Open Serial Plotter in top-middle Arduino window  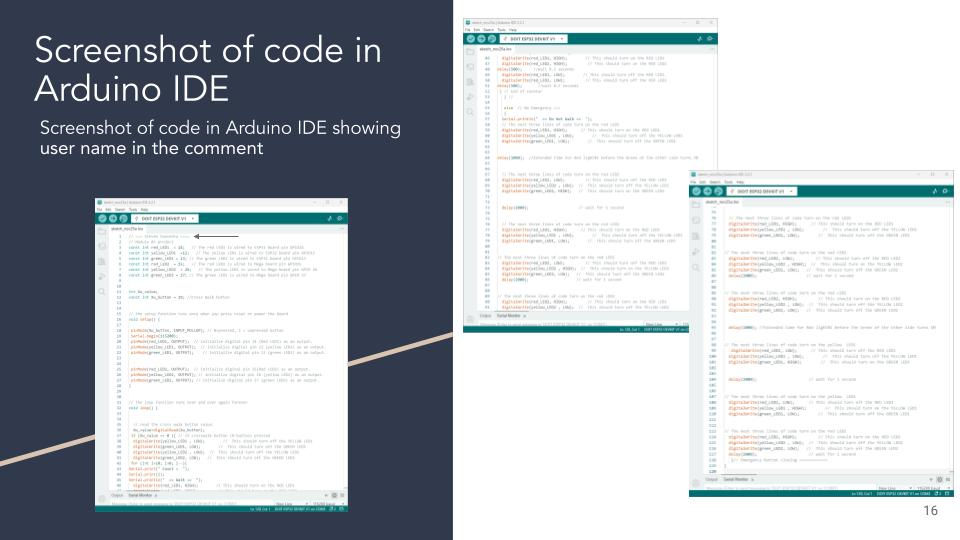[x=699, y=39]
